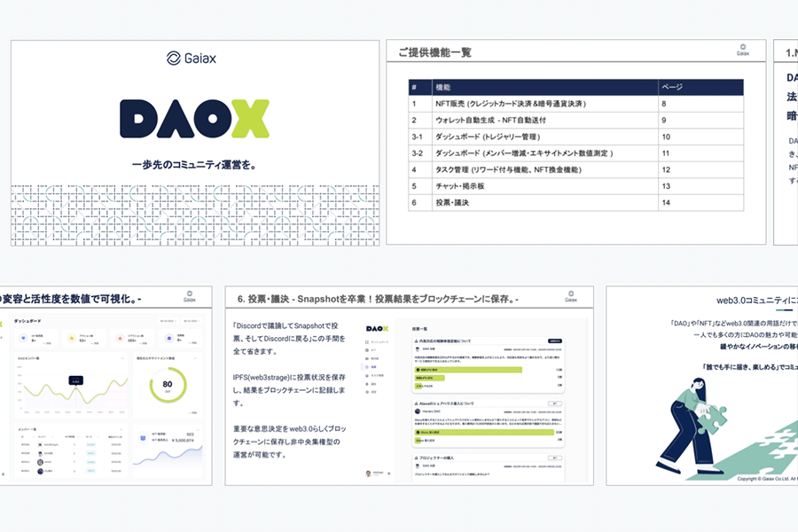Click the 数値で可視化 slide title
The height and width of the screenshot is (532, 798).
click(71, 299)
